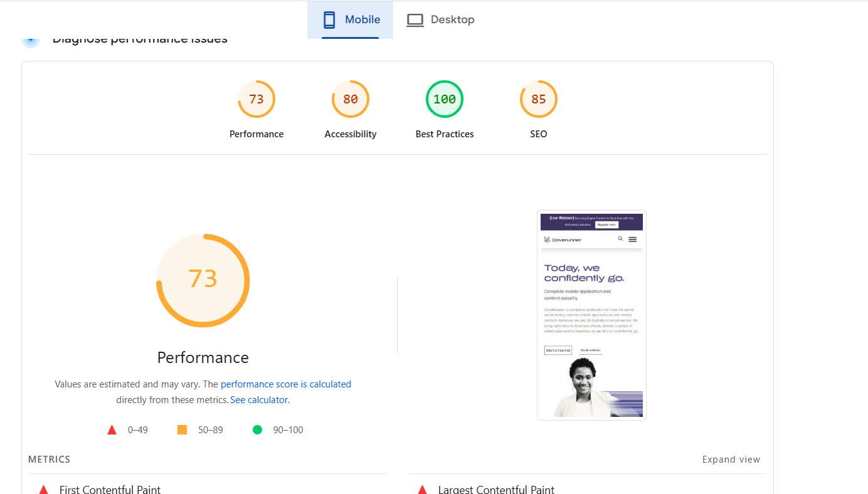Select the Largest Contentful Paint metric label

(x=496, y=490)
